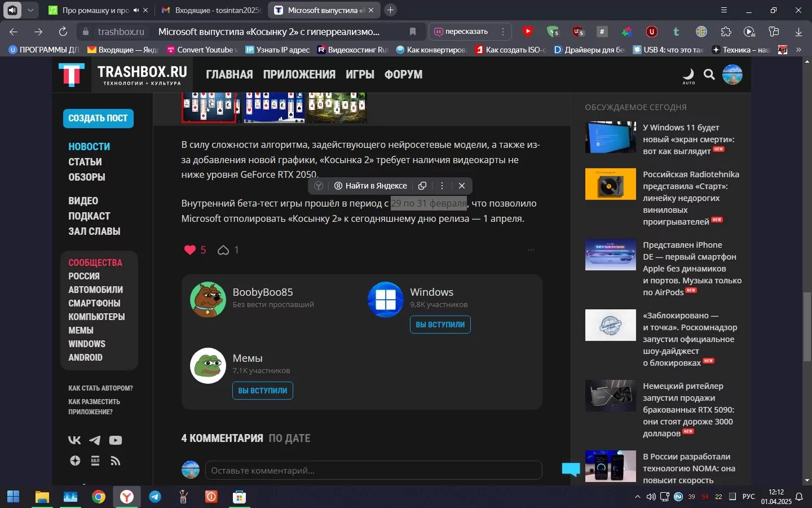Open the Telegram social link in the sidebar
The image size is (812, 508).
pyautogui.click(x=95, y=440)
